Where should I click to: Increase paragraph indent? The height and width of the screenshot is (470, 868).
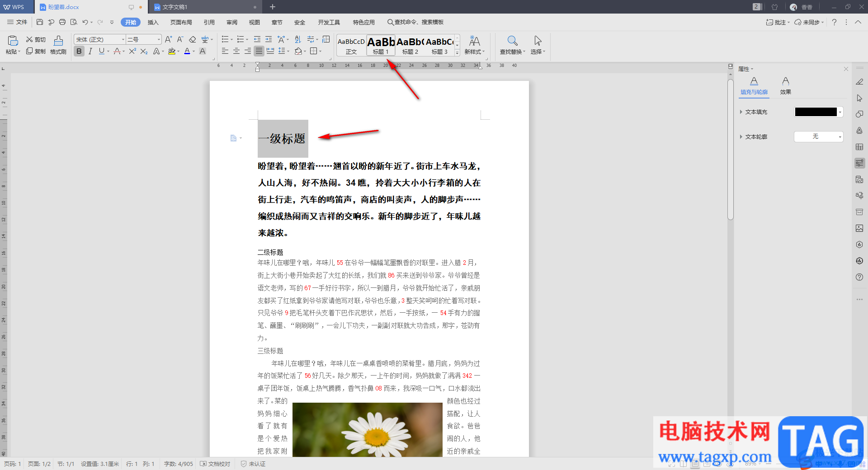(x=269, y=40)
